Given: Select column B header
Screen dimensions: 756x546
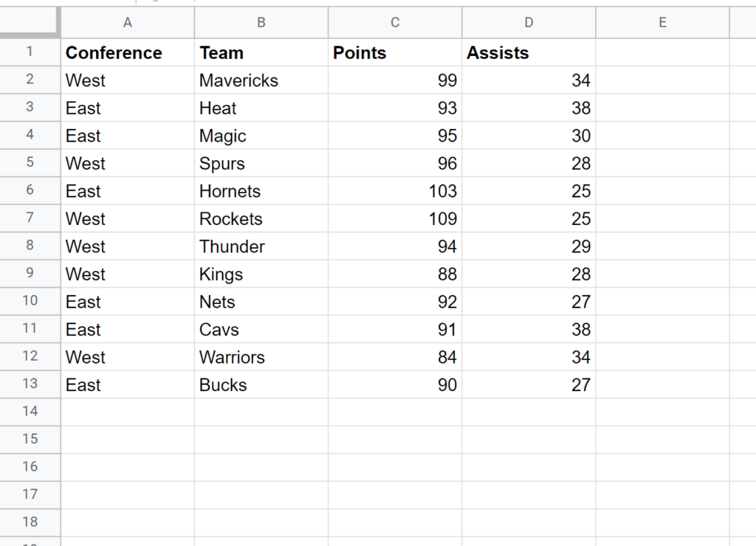Looking at the screenshot, I should (x=261, y=23).
